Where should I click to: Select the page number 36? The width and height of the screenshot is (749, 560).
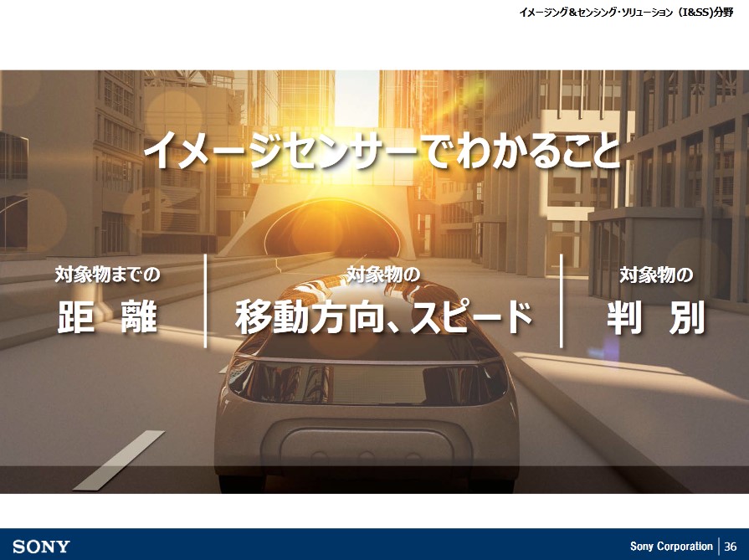point(731,547)
